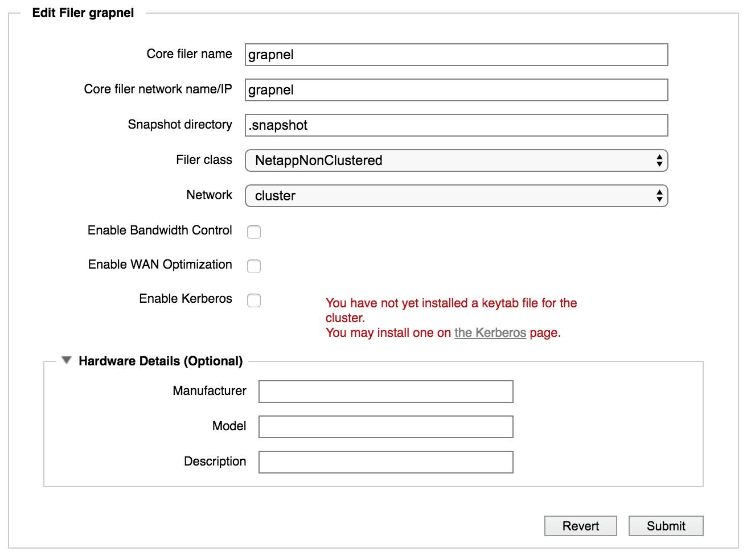Click the Network dropdown arrows icon

(x=659, y=196)
